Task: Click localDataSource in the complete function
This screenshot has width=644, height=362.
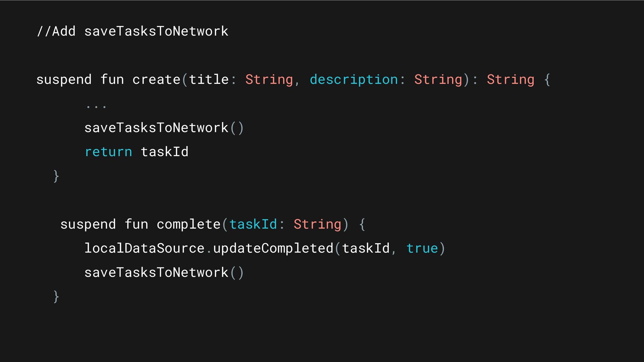Action: pos(145,248)
